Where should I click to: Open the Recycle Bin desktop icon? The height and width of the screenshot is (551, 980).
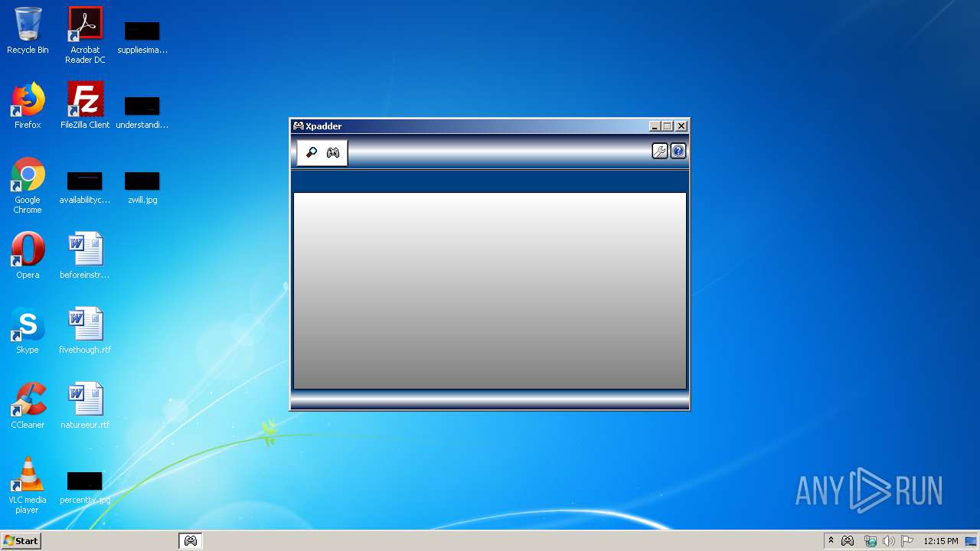28,31
